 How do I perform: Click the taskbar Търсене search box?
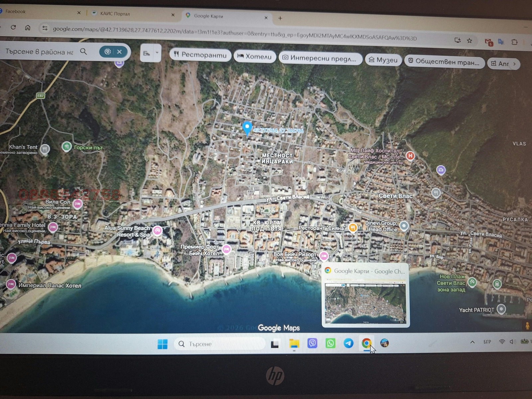coord(219,344)
